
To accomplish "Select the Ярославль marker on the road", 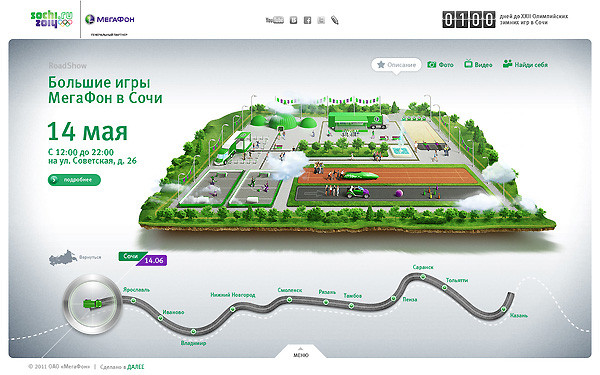I will (x=134, y=301).
